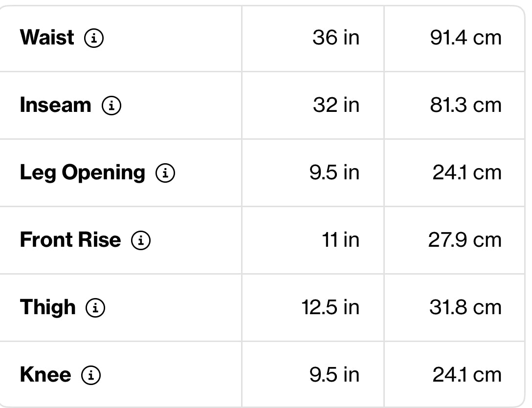This screenshot has height=408, width=532.
Task: Open the Waist info icon
Action: [94, 38]
